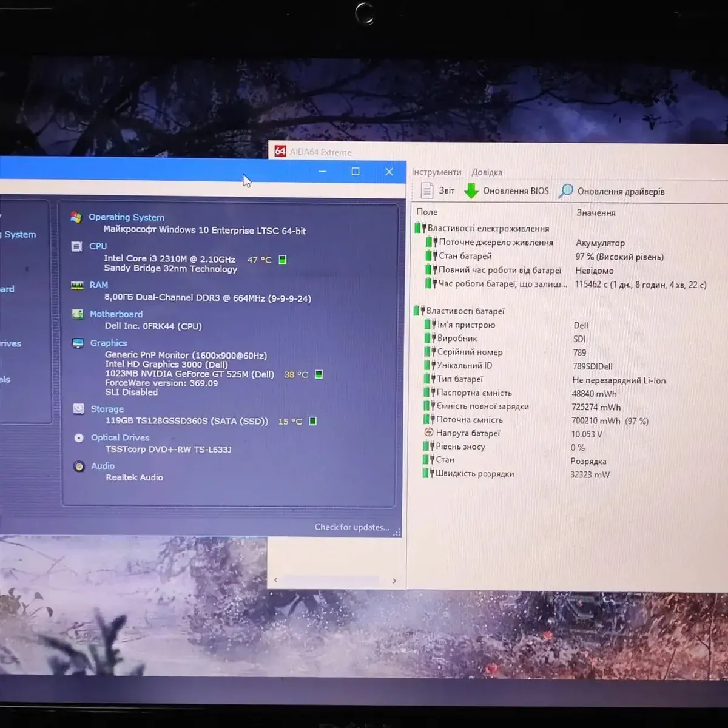Click the Motherboard icon

pos(78,314)
